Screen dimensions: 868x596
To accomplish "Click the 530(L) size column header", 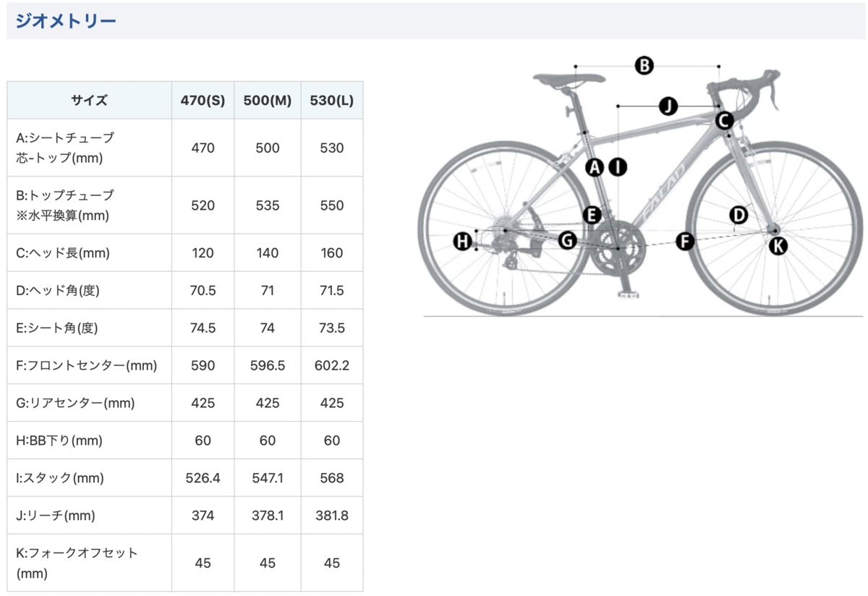I will tap(331, 101).
